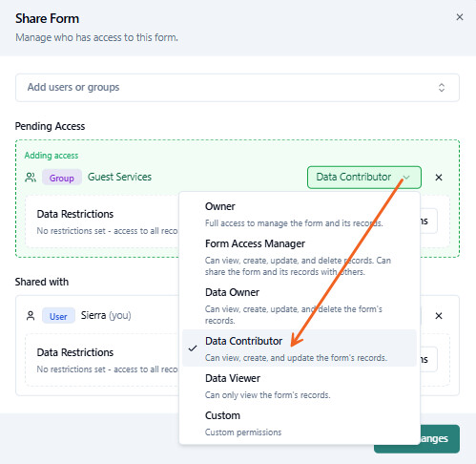This screenshot has height=464, width=476.
Task: Click the user icon beside Sierra
Action: coord(31,316)
